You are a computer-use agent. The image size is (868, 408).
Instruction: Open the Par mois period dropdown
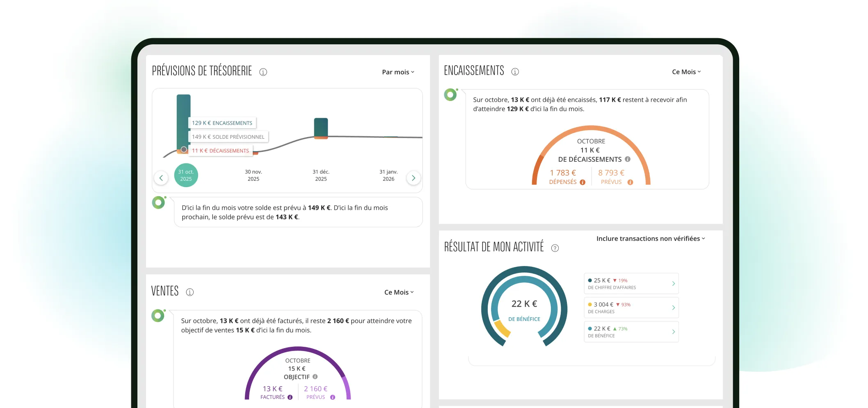pyautogui.click(x=398, y=72)
